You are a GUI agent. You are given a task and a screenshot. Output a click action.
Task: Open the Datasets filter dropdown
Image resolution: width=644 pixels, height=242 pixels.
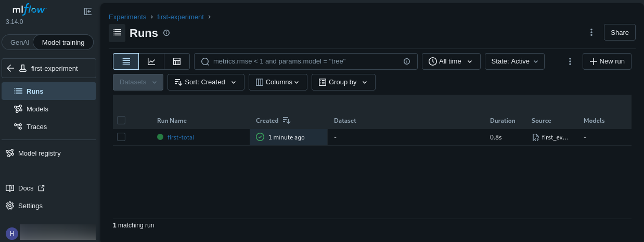click(x=138, y=82)
